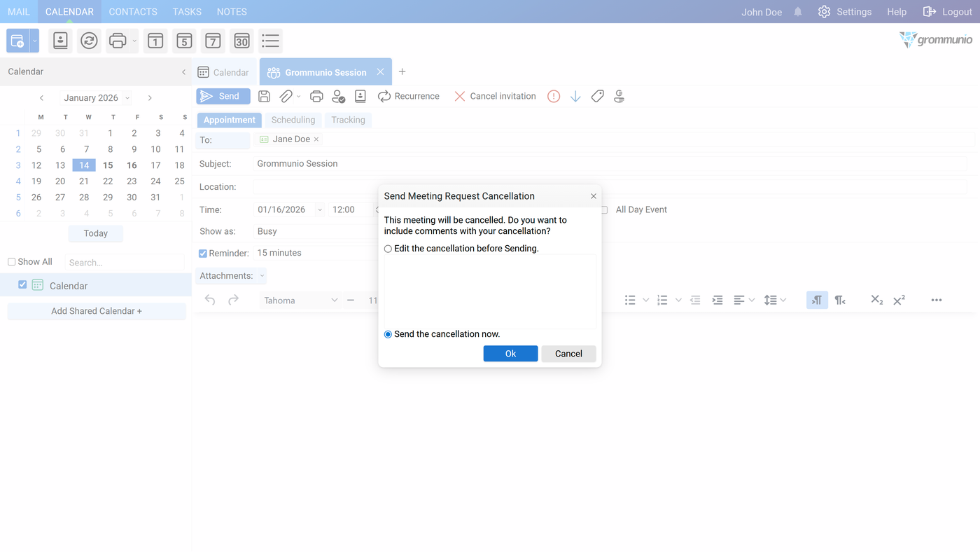Open the CONTACTS section

pos(133,12)
